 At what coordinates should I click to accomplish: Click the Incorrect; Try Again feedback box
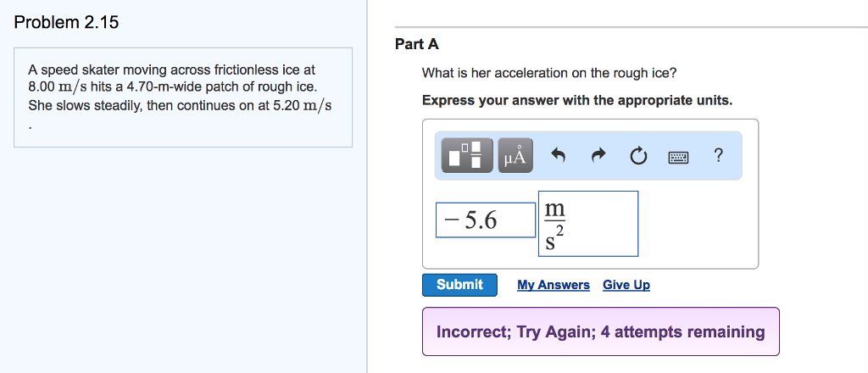(x=601, y=331)
